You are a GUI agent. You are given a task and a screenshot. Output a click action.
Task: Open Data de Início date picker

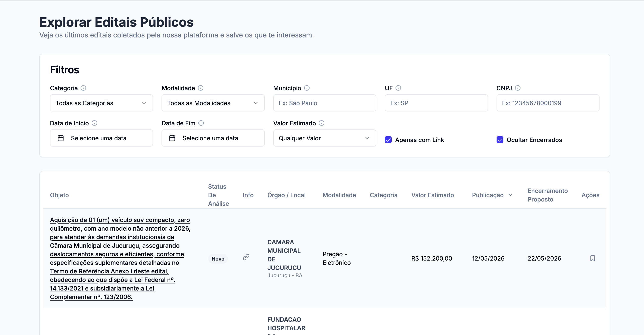pos(101,138)
